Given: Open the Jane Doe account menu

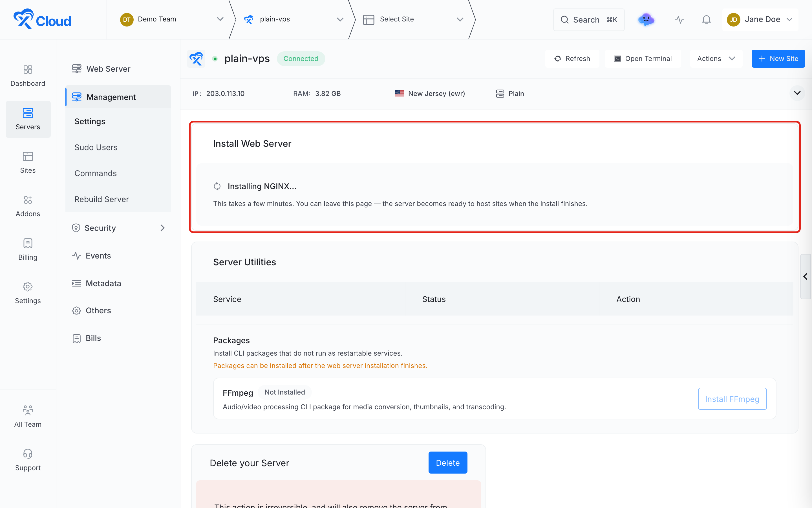Looking at the screenshot, I should [x=760, y=19].
